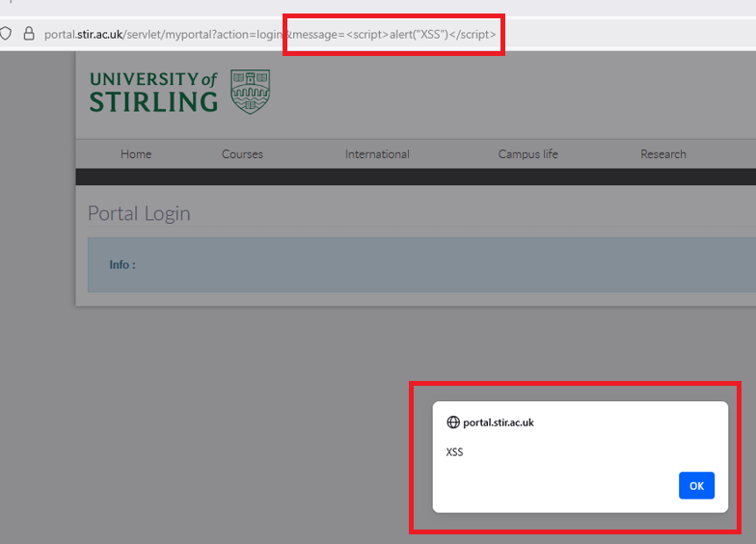Click the address bar URL field
Screen dimensions: 756x544
(x=270, y=35)
